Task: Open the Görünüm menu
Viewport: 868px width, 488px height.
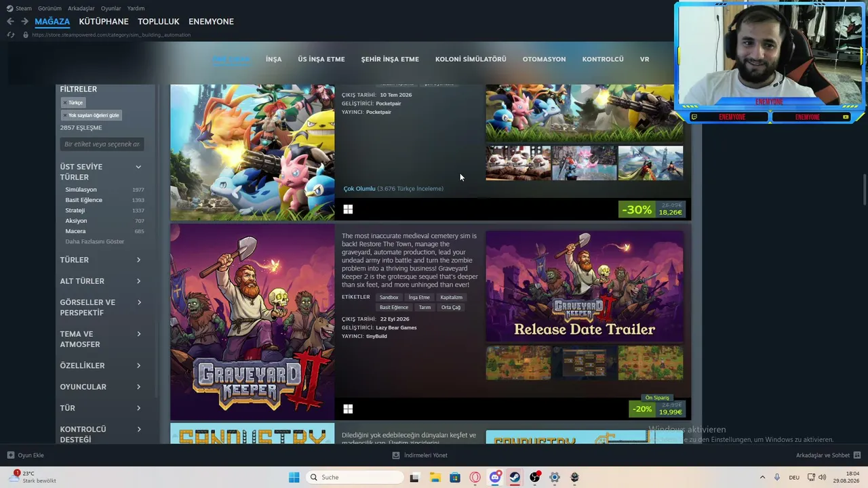Action: point(50,8)
